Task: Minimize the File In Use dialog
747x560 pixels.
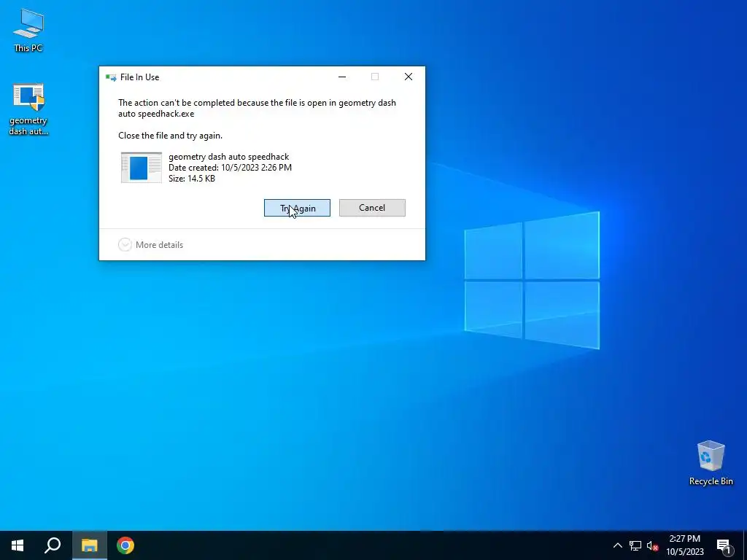Action: click(342, 77)
